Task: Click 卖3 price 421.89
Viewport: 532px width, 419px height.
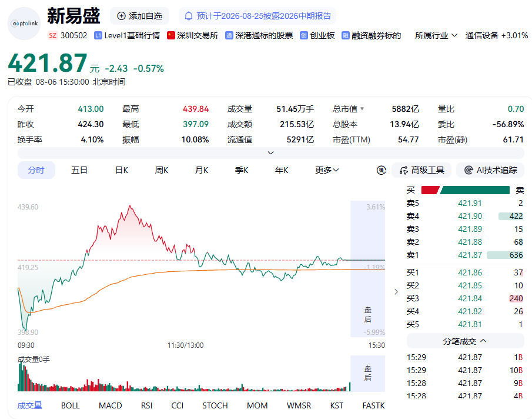Action: click(470, 229)
